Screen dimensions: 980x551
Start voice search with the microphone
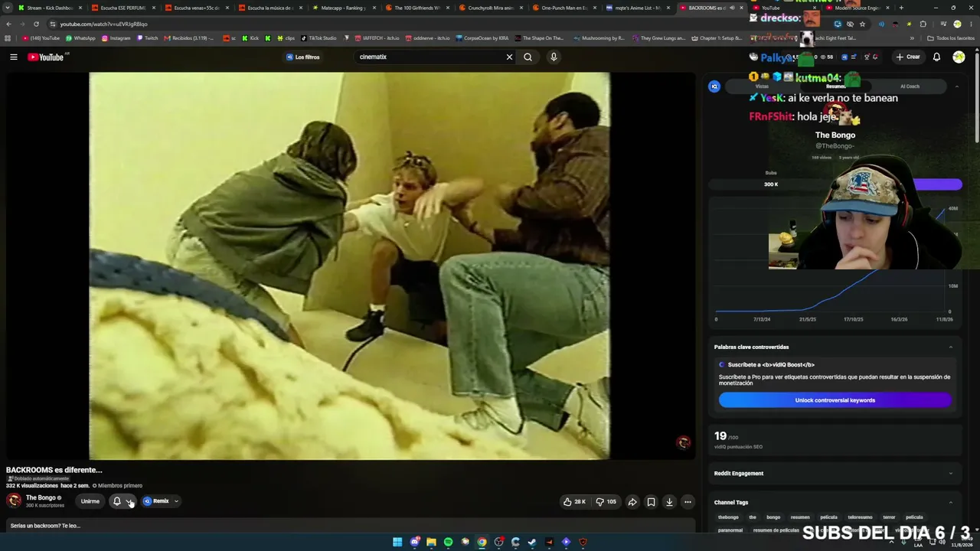click(x=554, y=57)
